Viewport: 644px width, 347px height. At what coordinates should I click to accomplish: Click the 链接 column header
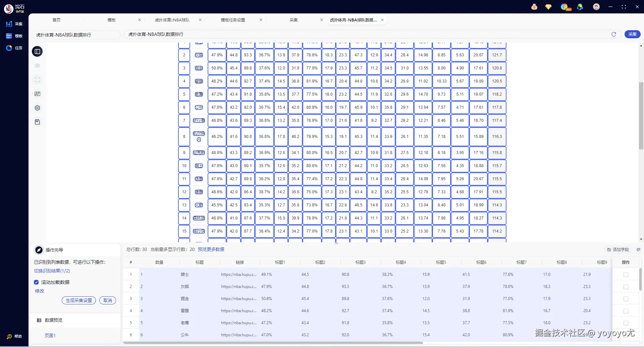[240, 262]
